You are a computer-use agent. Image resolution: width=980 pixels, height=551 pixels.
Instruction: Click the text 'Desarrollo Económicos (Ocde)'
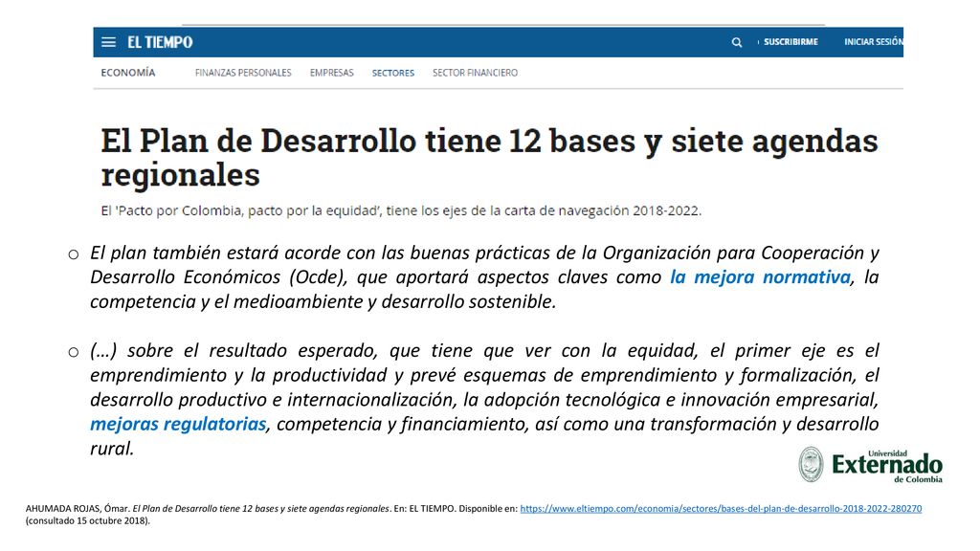click(x=219, y=276)
